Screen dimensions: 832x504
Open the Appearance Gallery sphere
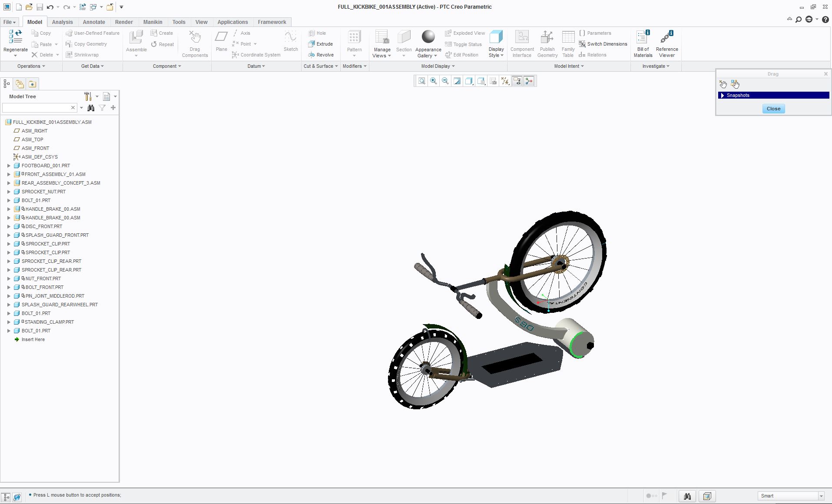pos(428,37)
